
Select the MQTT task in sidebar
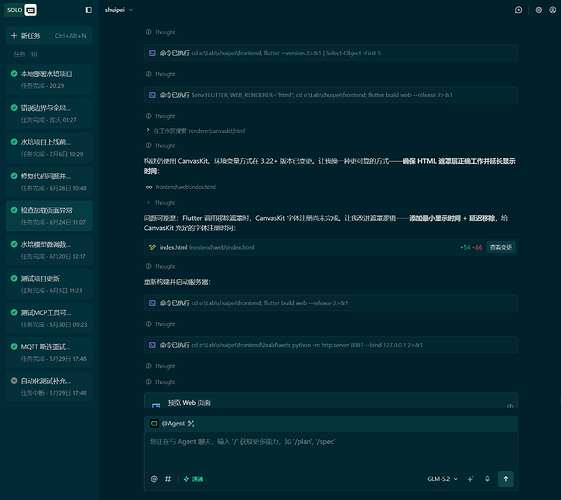(x=49, y=352)
